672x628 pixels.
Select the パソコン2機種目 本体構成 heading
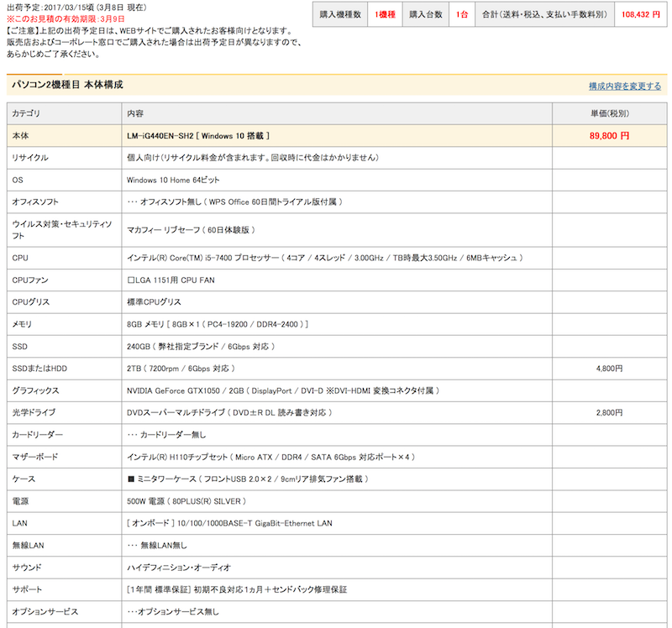67,85
